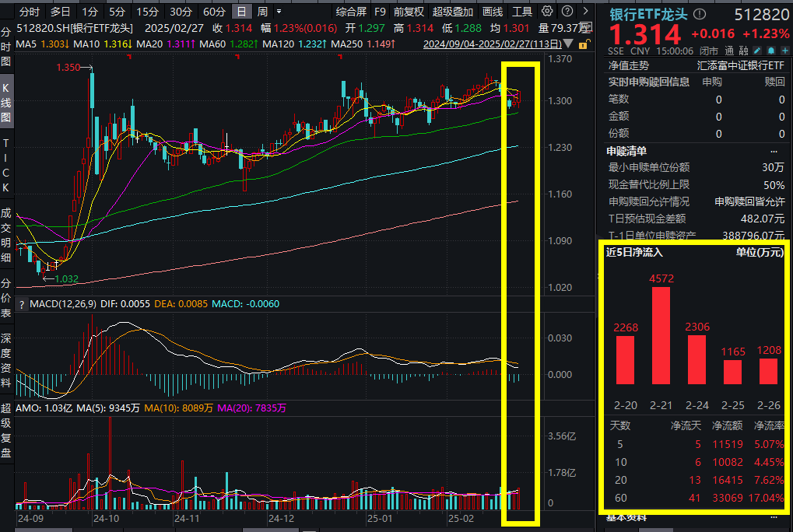Click the expand arrow after 工具 in toolbar
Screen dimensions: 793x532
click(585, 12)
